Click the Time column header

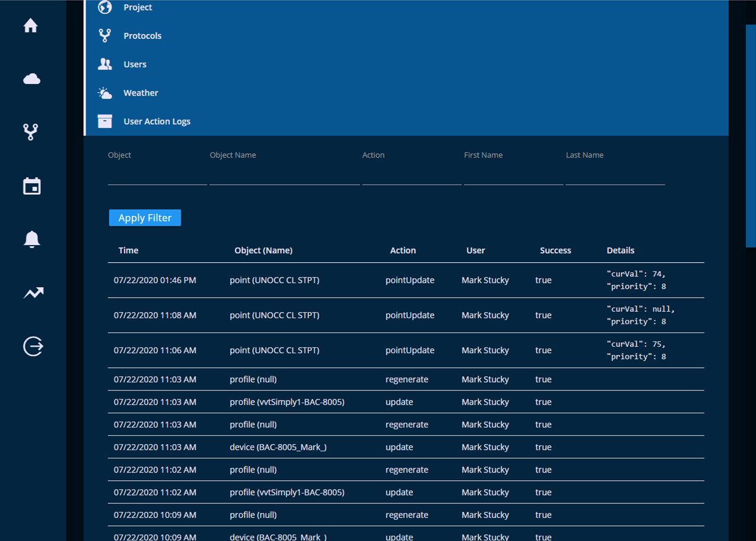tap(128, 250)
